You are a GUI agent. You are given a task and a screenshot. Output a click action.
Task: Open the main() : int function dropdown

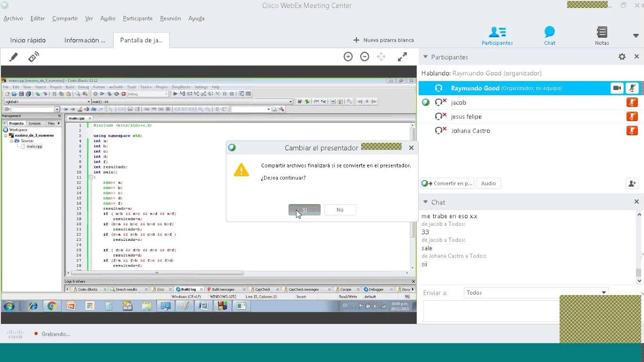(192, 102)
